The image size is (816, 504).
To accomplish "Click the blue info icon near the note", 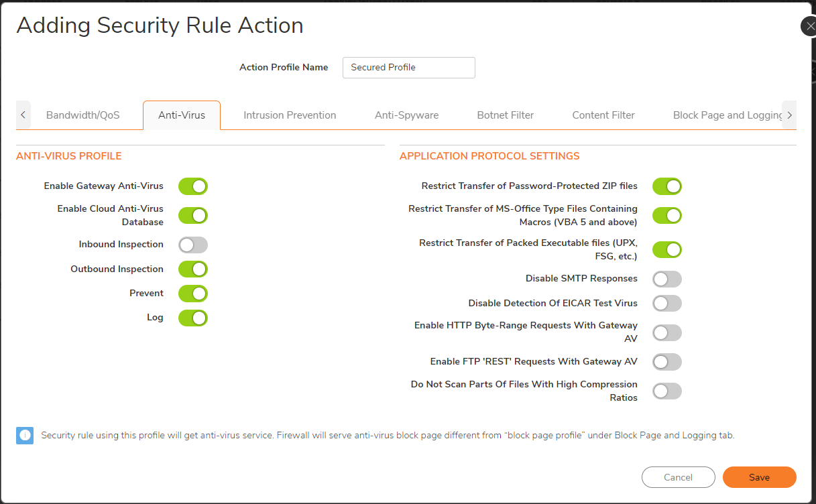I will [24, 435].
